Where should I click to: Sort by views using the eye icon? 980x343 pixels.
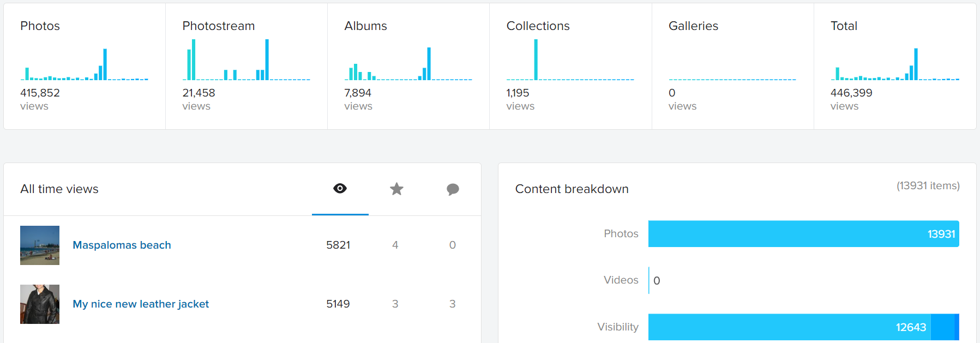tap(340, 189)
